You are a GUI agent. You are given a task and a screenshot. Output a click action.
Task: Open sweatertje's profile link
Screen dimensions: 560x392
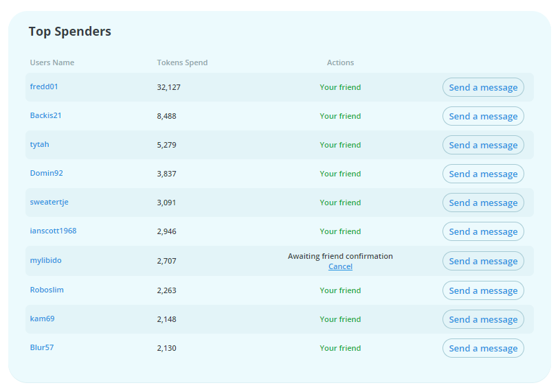(49, 202)
